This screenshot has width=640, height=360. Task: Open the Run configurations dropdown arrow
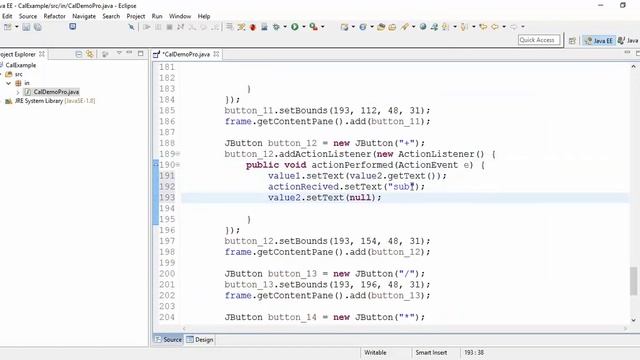click(304, 27)
